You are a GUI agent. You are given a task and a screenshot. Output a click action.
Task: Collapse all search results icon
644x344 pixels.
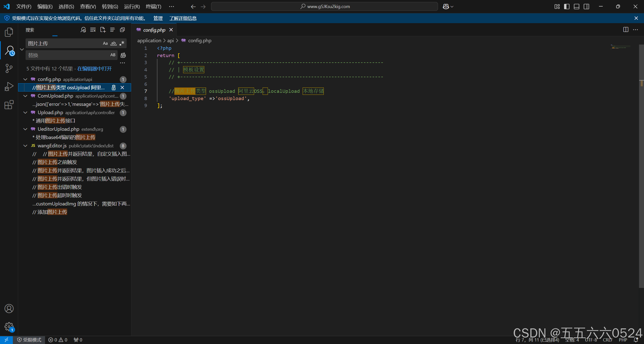point(123,30)
